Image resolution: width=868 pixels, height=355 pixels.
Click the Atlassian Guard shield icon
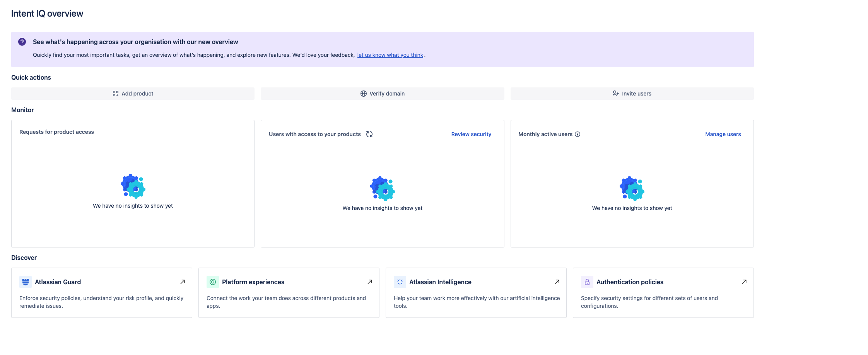click(26, 282)
